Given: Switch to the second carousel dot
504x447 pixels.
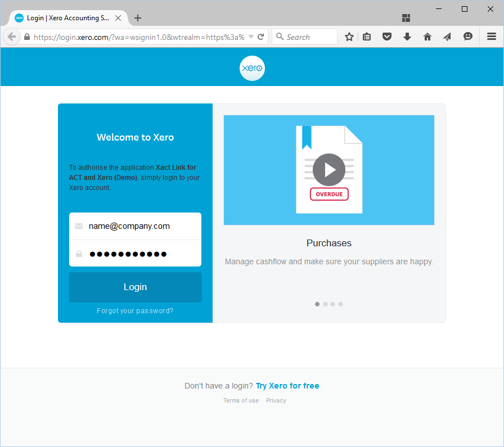Looking at the screenshot, I should click(x=325, y=304).
